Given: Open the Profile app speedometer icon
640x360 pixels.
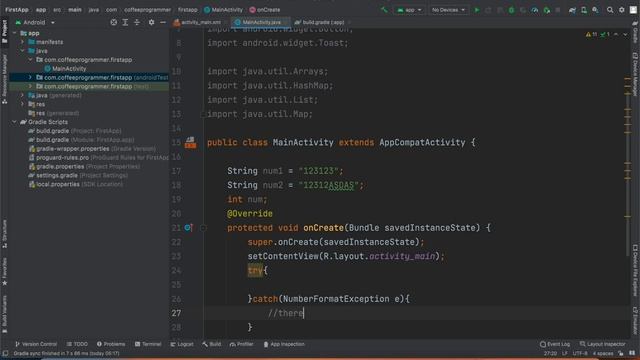Looking at the screenshot, I should click(x=535, y=10).
